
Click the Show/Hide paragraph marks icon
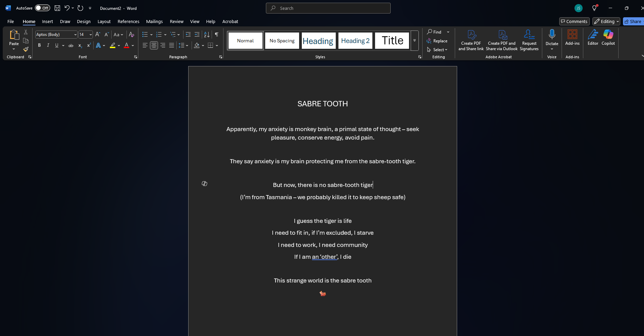(x=216, y=35)
